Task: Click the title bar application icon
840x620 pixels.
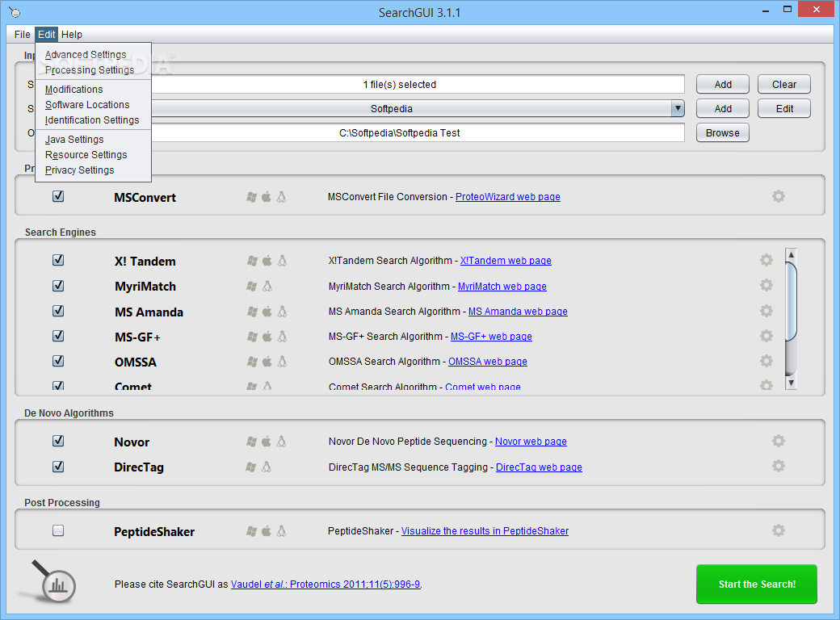Action: coord(15,12)
